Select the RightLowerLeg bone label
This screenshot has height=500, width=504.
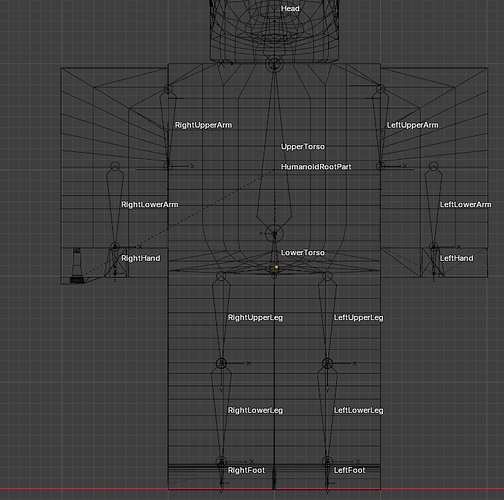(255, 410)
